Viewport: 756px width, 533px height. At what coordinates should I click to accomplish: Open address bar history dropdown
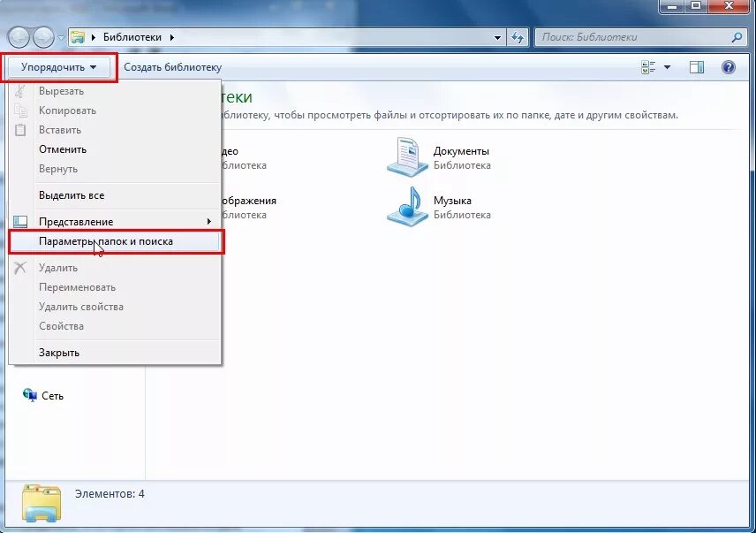497,38
